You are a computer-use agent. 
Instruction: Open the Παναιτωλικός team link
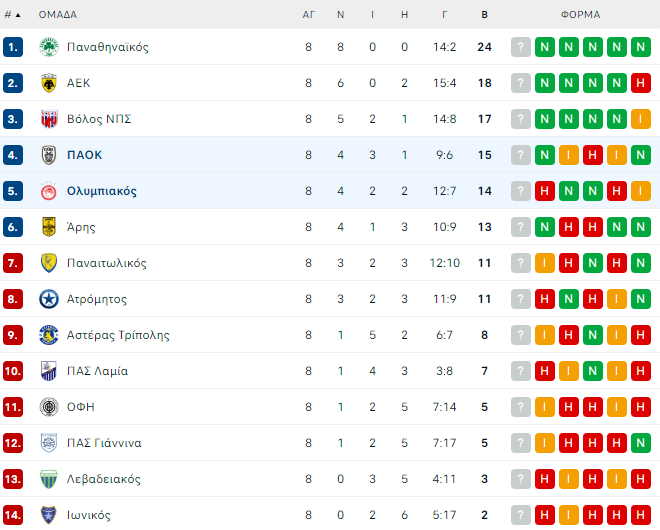click(x=107, y=263)
